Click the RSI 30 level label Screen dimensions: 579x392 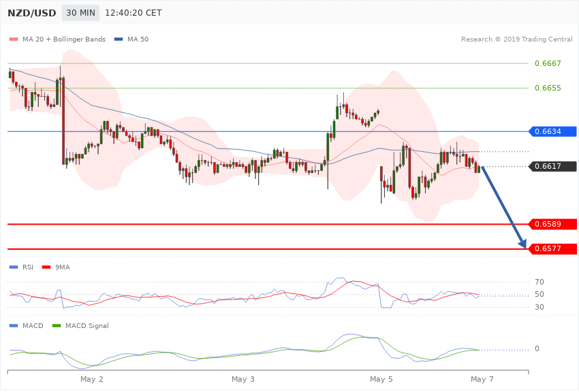(539, 307)
